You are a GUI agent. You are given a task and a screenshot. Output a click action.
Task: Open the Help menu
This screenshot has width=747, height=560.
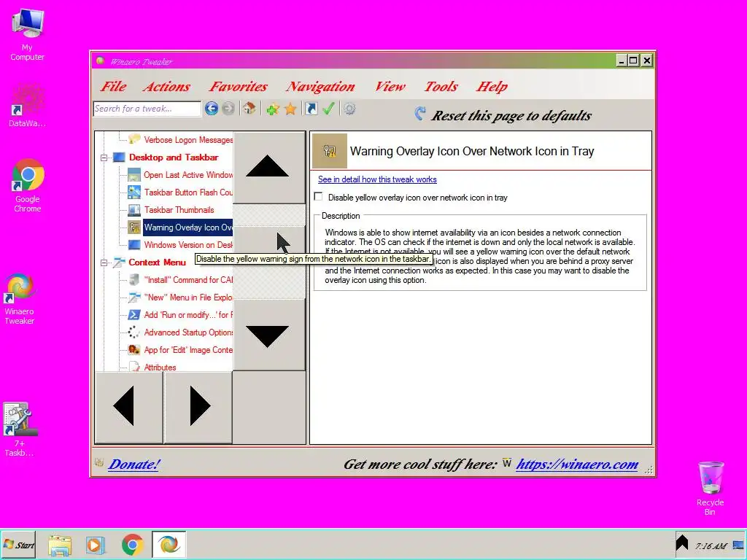pyautogui.click(x=492, y=86)
